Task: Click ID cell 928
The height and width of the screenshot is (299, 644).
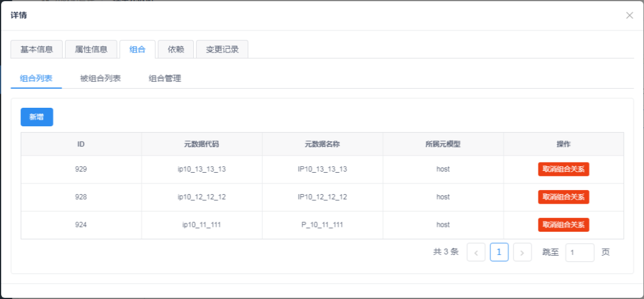Action: [x=81, y=197]
